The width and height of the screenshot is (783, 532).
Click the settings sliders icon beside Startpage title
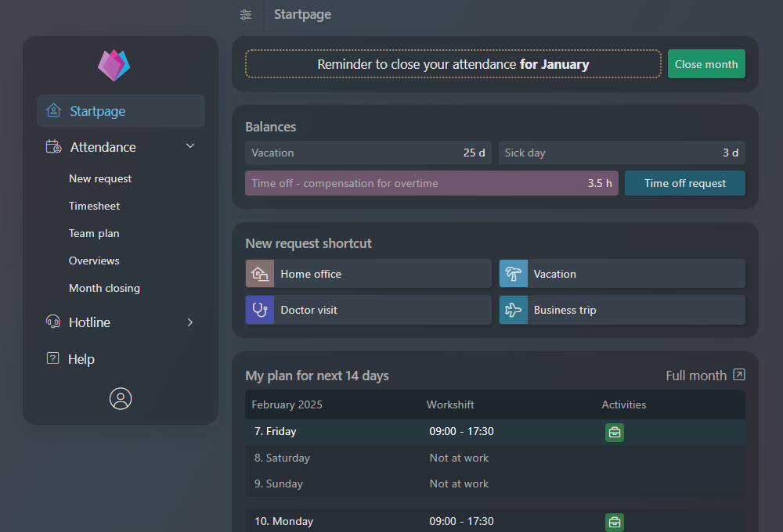[x=246, y=15]
